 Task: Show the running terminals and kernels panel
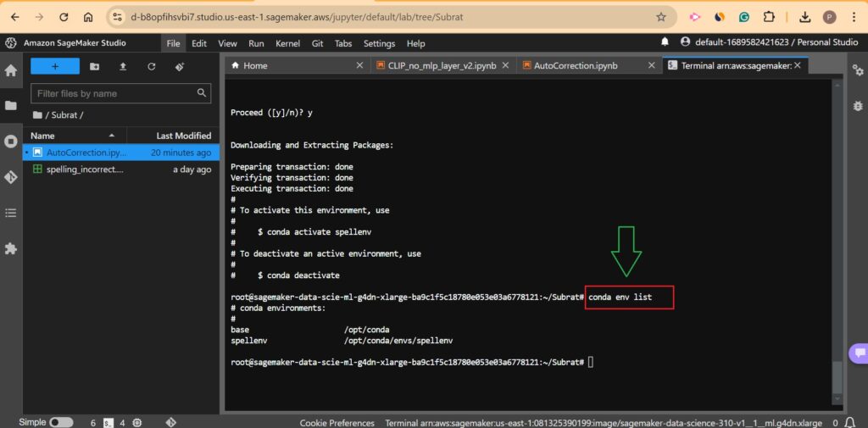tap(11, 142)
